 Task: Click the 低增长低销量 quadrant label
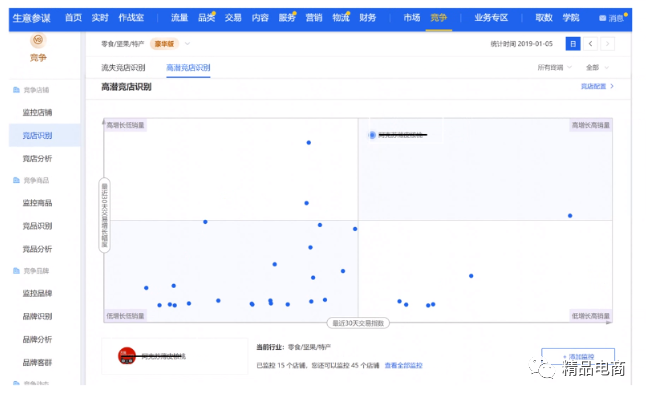pos(125,316)
